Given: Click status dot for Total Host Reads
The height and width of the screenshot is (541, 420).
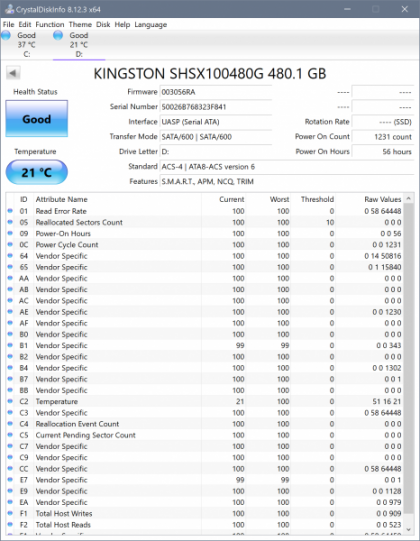Looking at the screenshot, I should pos(10,524).
